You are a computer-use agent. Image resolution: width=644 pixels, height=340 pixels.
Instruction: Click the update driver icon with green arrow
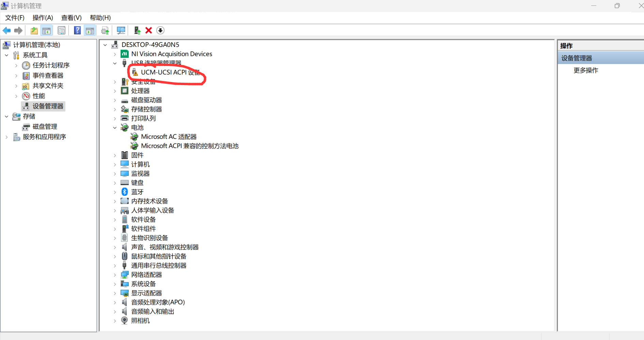click(x=137, y=31)
